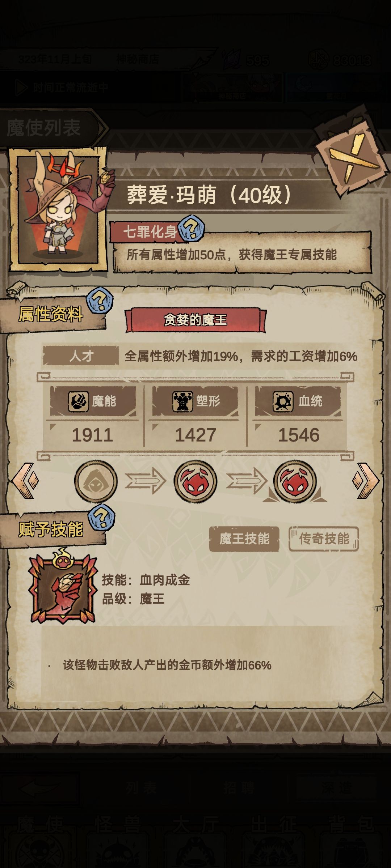This screenshot has height=868, width=391.
Task: Go to previous envoy with left arrow
Action: coord(25,481)
